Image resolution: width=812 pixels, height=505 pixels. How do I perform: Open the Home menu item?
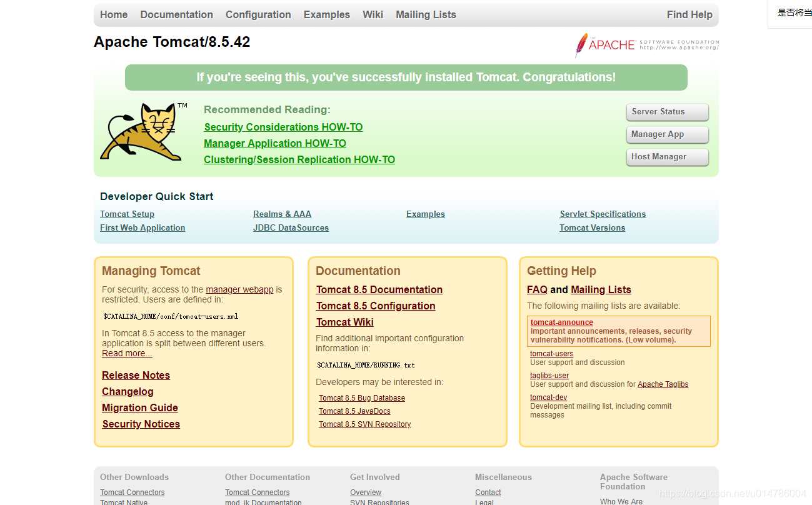tap(114, 14)
